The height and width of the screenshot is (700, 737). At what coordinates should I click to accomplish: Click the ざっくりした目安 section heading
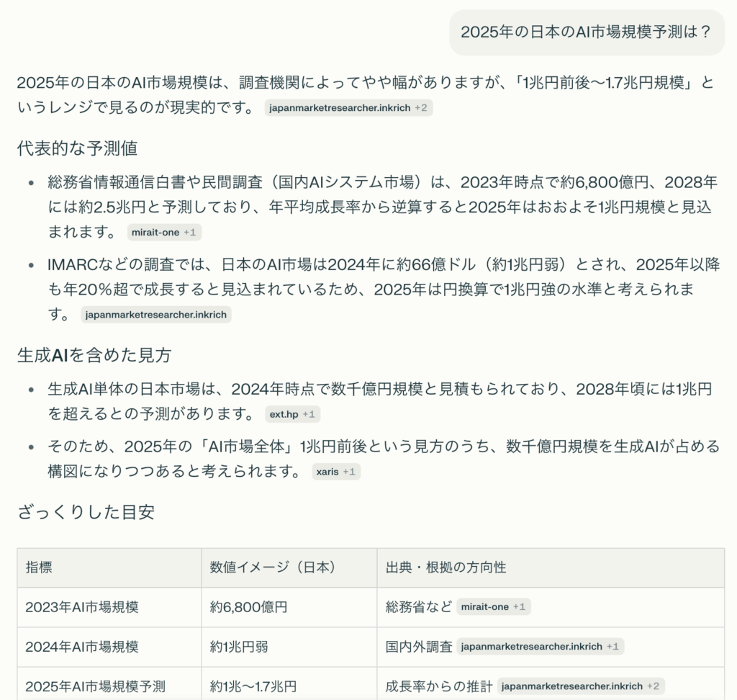(x=85, y=513)
